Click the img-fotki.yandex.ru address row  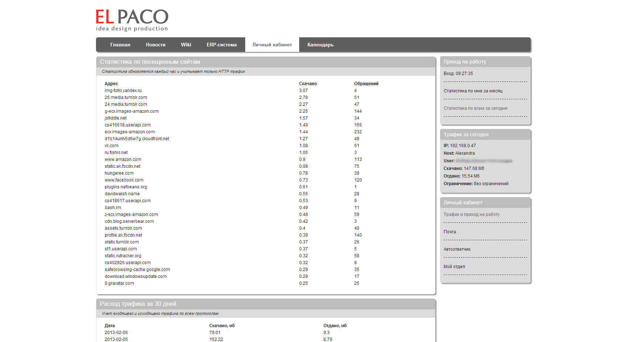click(123, 91)
